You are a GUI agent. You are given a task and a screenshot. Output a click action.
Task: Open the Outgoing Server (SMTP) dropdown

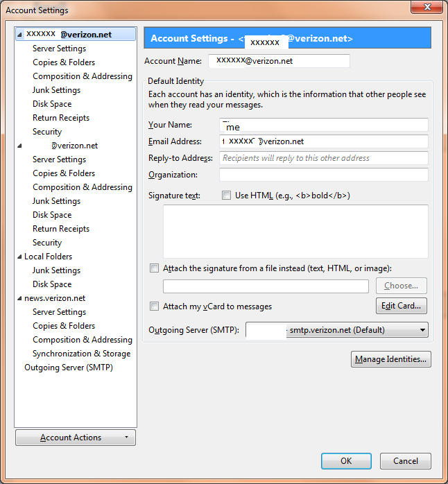coord(337,330)
